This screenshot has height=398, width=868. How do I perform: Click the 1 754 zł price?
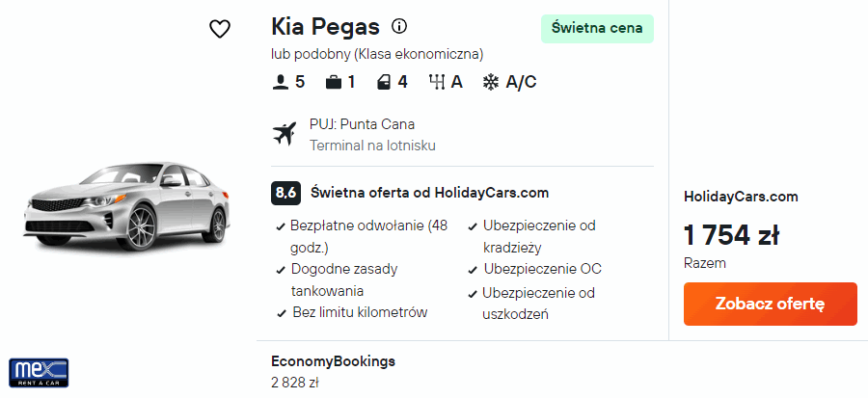730,234
